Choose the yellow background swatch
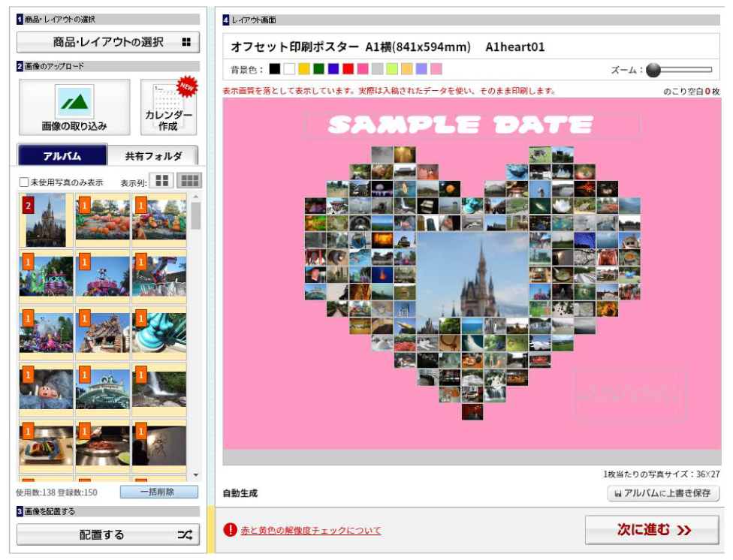This screenshot has width=733, height=560. point(304,69)
